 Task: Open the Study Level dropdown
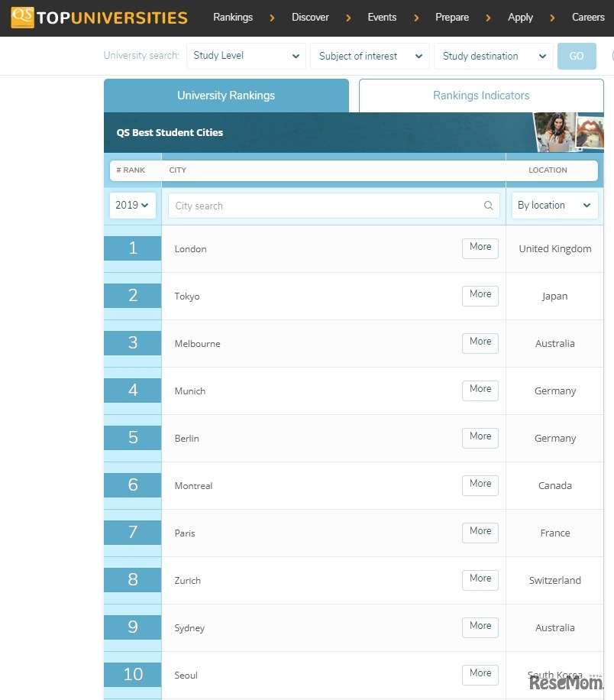246,56
